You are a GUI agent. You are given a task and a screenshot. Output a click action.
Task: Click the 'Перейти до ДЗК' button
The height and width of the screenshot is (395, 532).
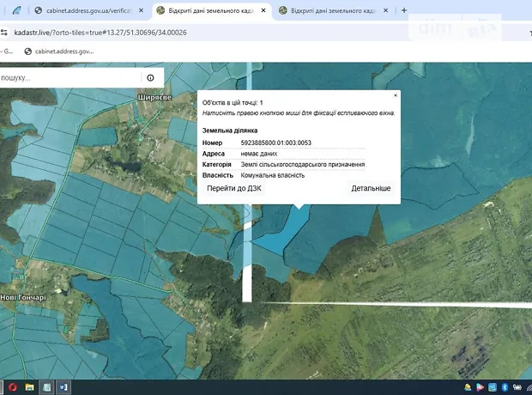click(x=234, y=188)
